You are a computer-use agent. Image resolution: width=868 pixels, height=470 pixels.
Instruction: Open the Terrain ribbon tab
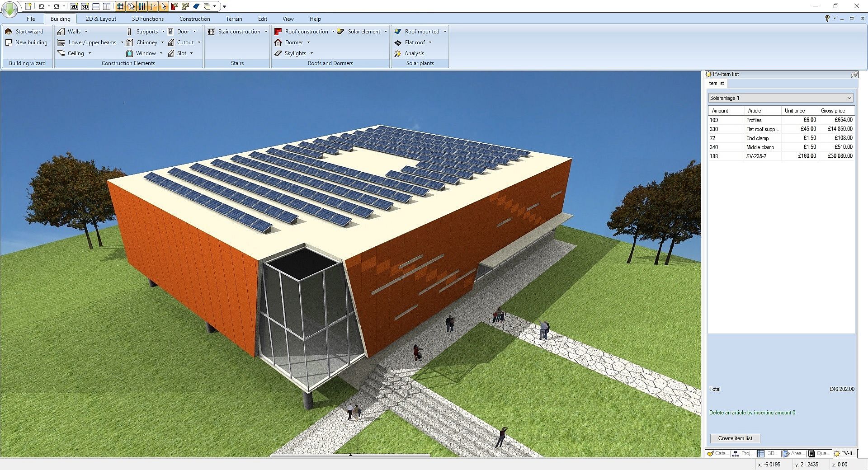point(234,19)
